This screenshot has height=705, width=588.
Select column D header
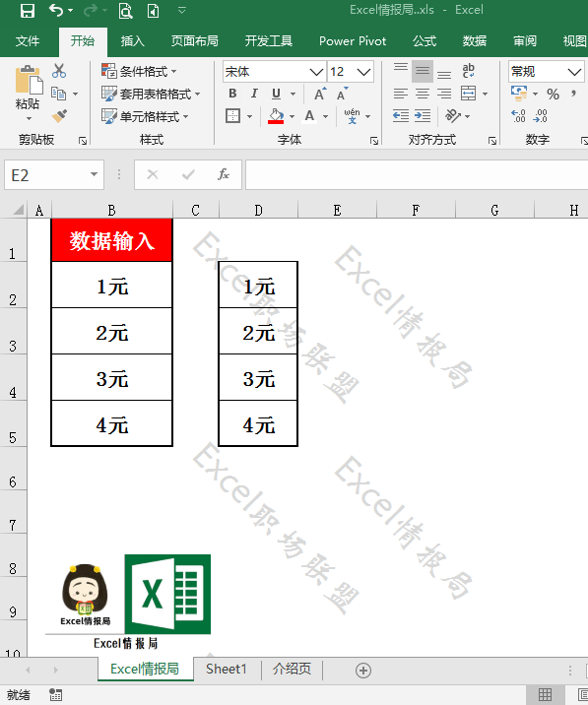pyautogui.click(x=258, y=210)
